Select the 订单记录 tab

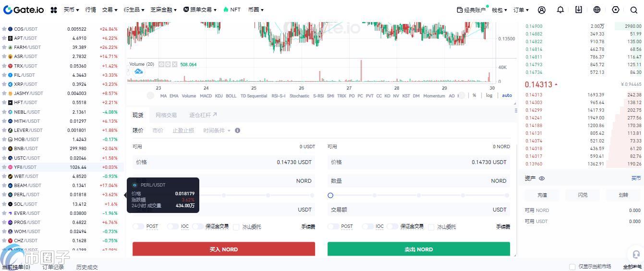[53, 267]
